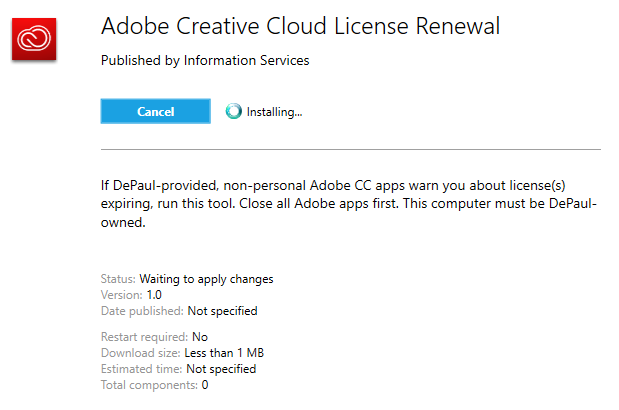
Task: Click the Adobe Creative Cloud License Renewal title
Action: click(x=300, y=26)
